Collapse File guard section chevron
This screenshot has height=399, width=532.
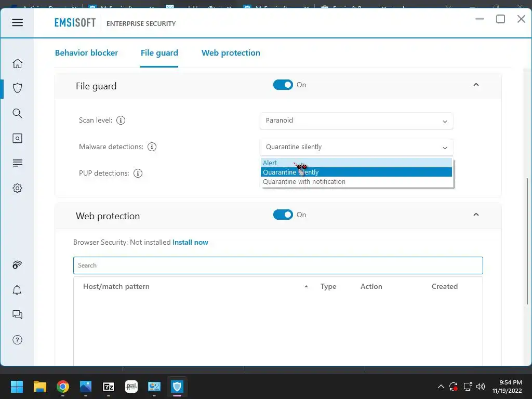pyautogui.click(x=476, y=85)
